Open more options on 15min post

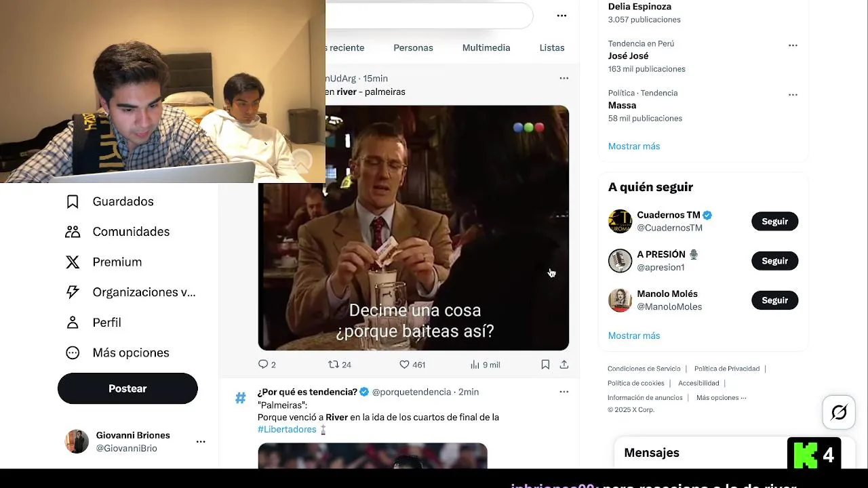[564, 79]
